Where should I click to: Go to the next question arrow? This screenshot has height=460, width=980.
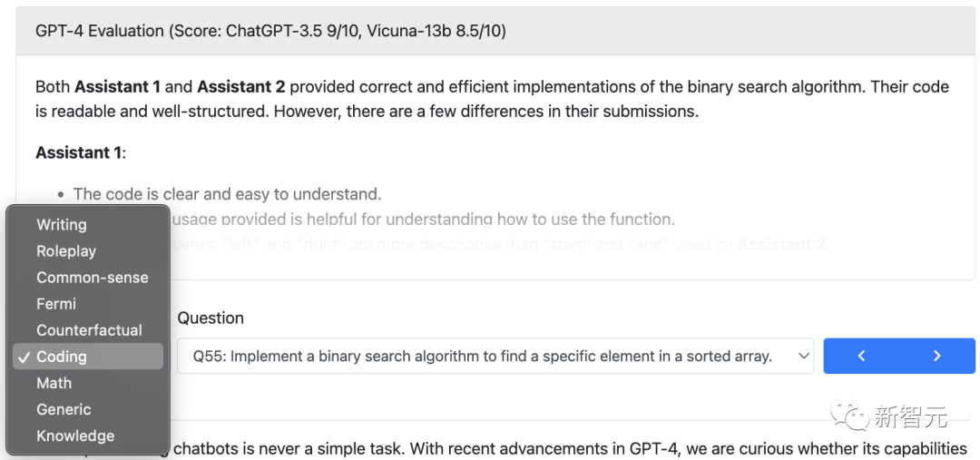coord(937,357)
